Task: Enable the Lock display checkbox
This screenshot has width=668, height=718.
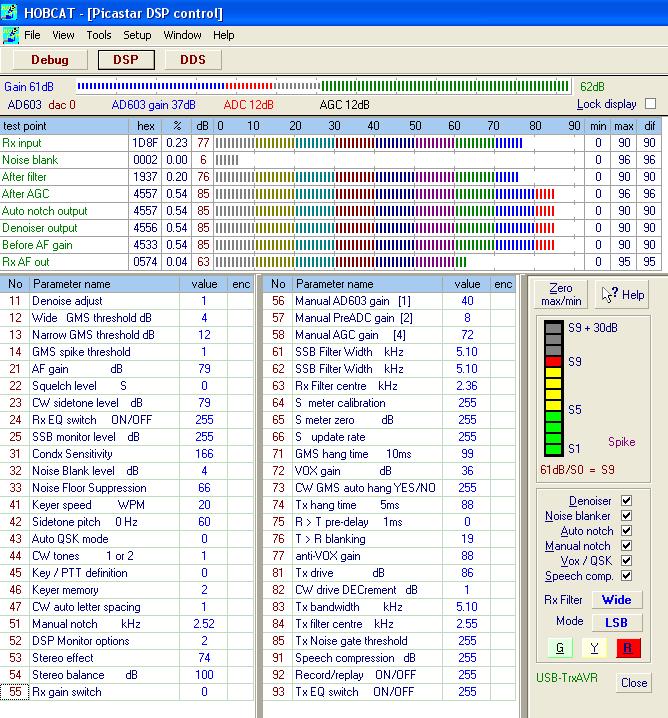Action: pyautogui.click(x=650, y=104)
